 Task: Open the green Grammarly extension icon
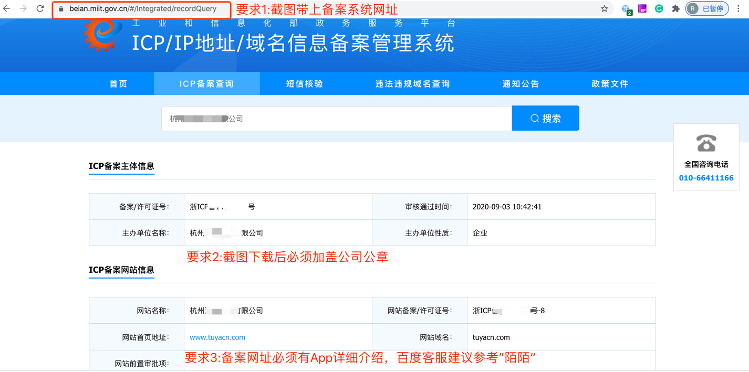659,9
